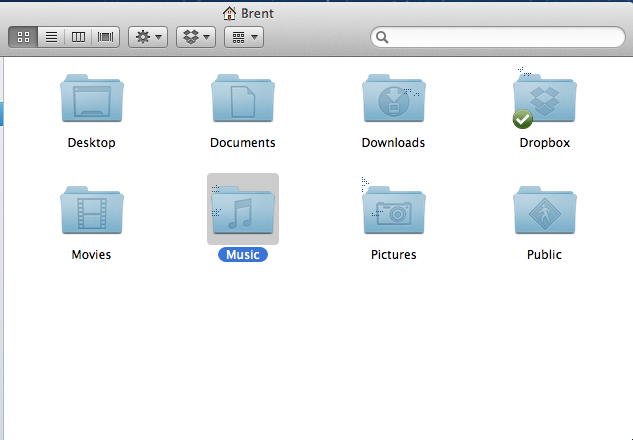Viewport: 633px width, 440px height.
Task: Click the Documents folder name label
Action: pos(243,142)
